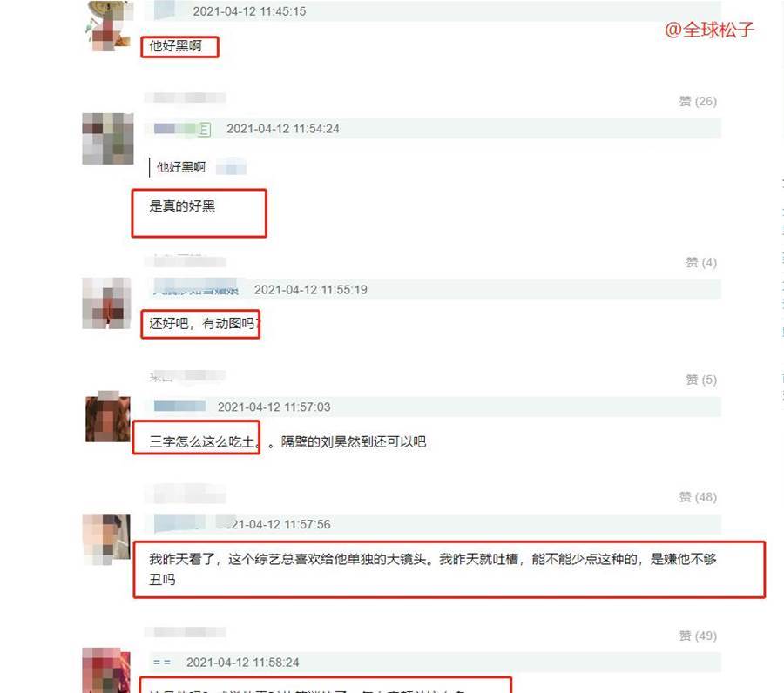Click the '= =' username link
The image size is (784, 693).
(x=161, y=662)
